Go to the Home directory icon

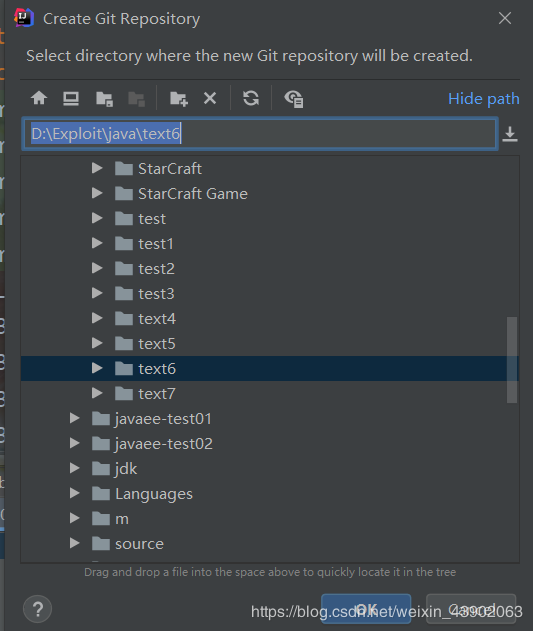pyautogui.click(x=39, y=98)
